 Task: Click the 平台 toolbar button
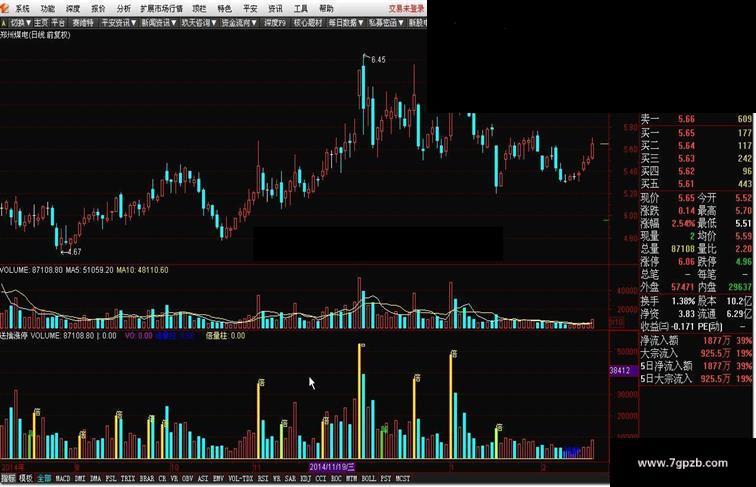[x=58, y=23]
